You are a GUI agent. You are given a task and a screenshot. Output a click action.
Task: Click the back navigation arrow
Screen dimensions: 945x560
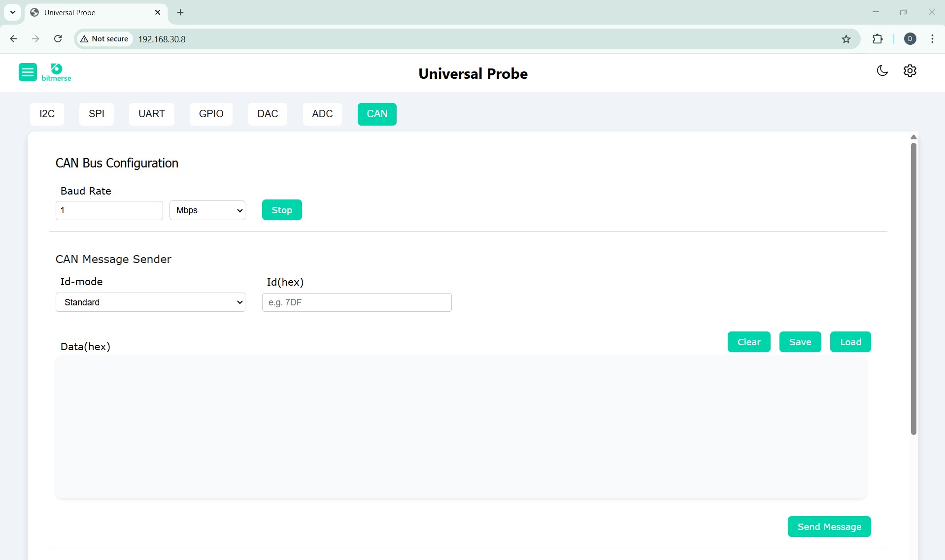pos(14,39)
